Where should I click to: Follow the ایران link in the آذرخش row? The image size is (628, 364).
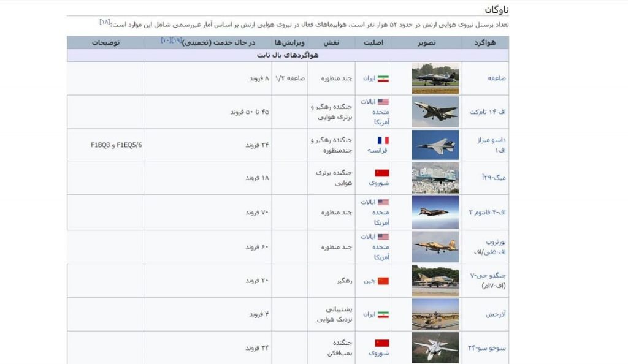click(369, 314)
